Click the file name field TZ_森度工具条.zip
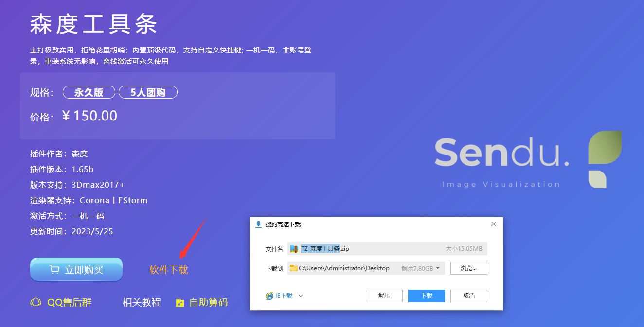Image resolution: width=644 pixels, height=327 pixels. pos(387,249)
